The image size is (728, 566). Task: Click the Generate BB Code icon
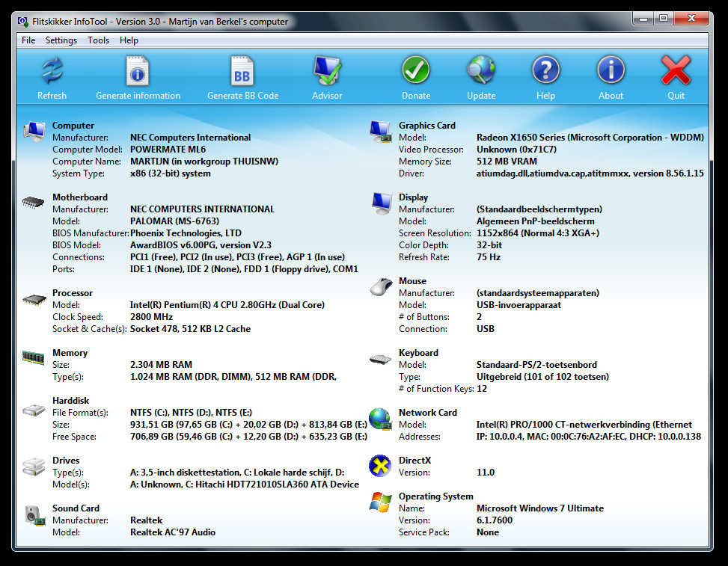(x=242, y=70)
